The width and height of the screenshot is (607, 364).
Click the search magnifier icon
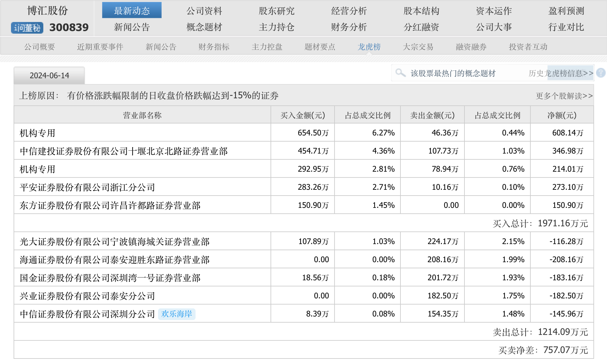pos(400,73)
